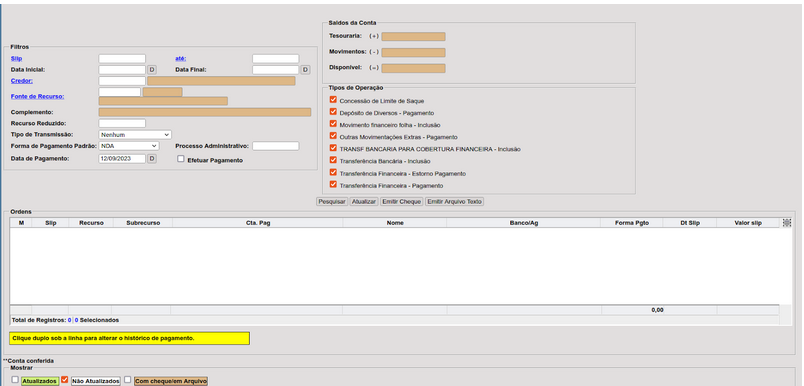Open grid column settings icon in Ordens

click(787, 223)
